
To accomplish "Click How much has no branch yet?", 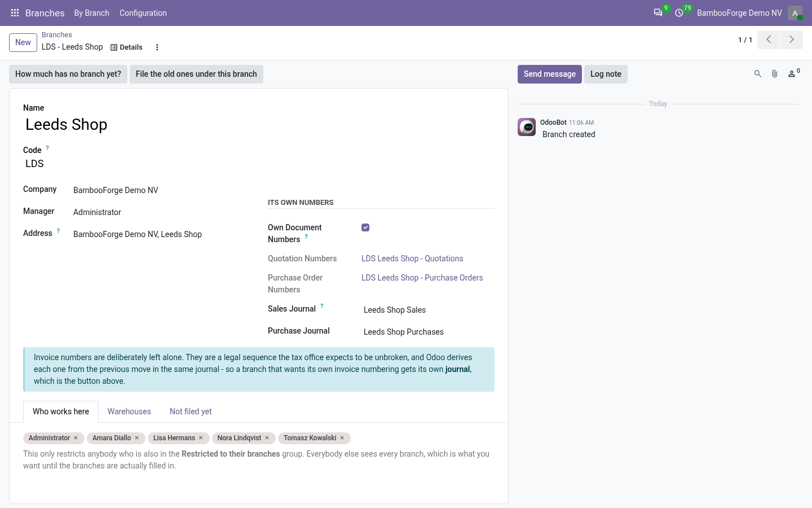I will [x=68, y=74].
